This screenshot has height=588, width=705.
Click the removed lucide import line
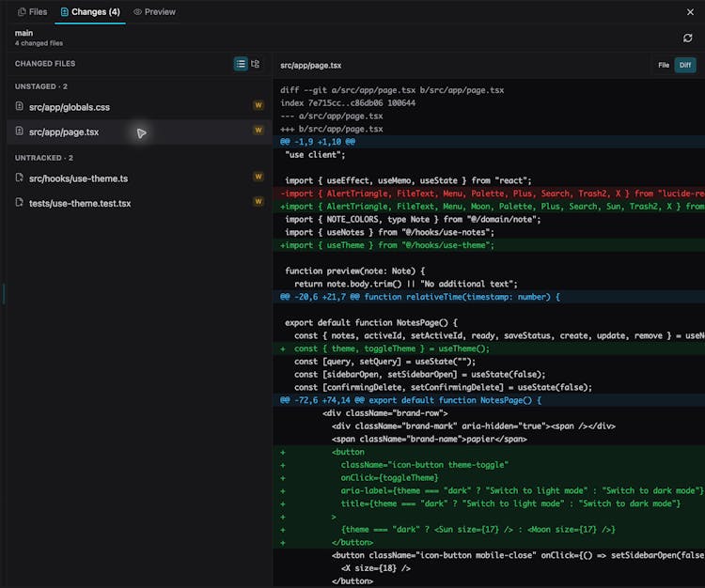489,193
